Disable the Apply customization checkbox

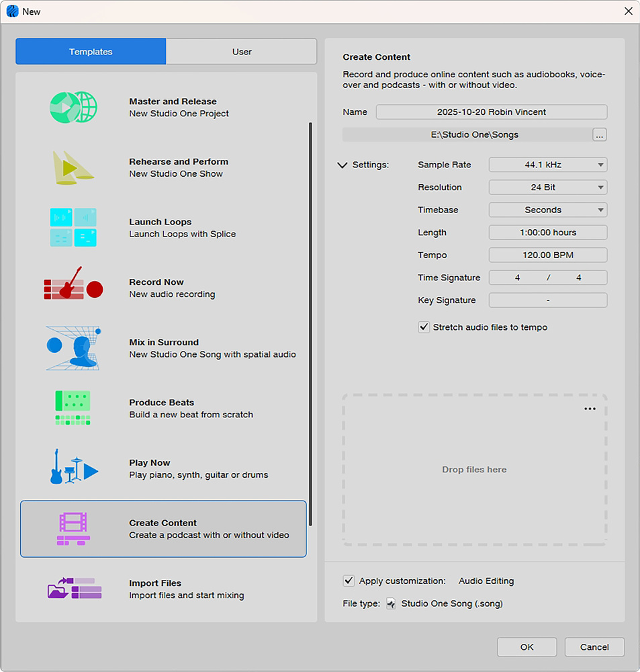(x=349, y=581)
